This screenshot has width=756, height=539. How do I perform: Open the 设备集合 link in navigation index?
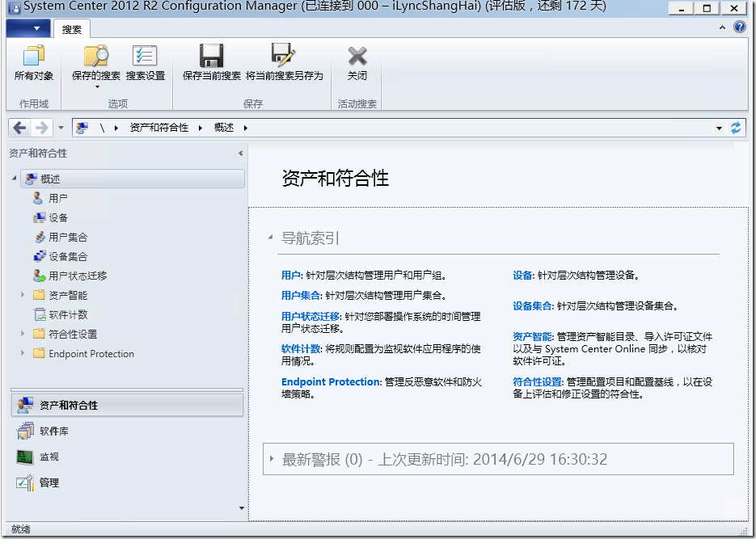532,306
